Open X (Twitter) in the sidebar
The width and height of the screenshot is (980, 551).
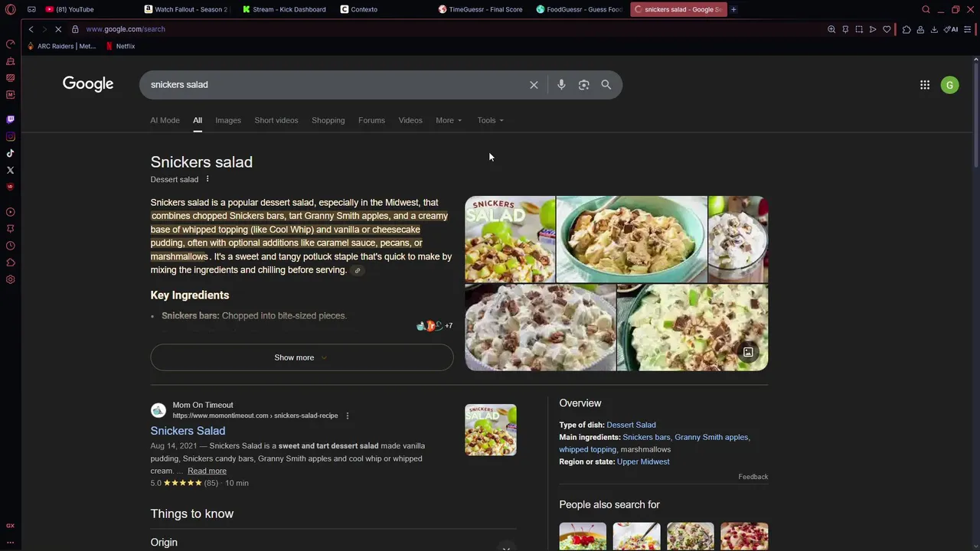(x=10, y=170)
